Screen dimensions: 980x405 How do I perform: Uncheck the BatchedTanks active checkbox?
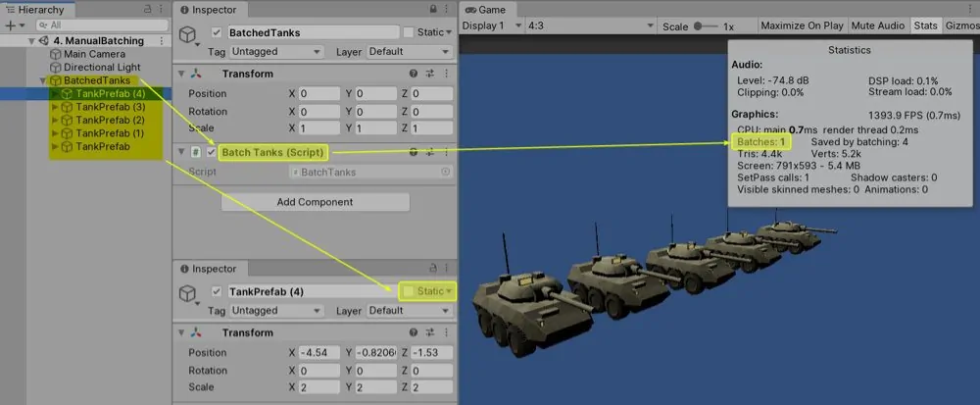[217, 32]
